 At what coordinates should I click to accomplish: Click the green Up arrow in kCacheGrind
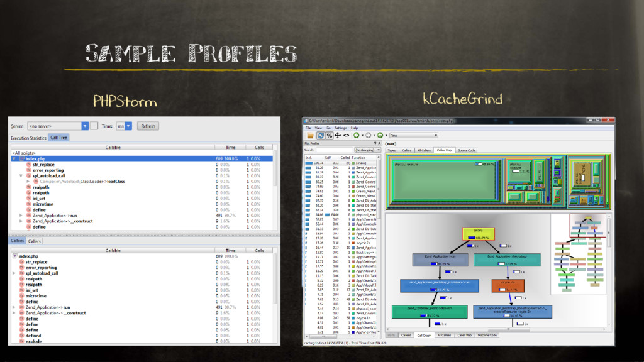(380, 136)
